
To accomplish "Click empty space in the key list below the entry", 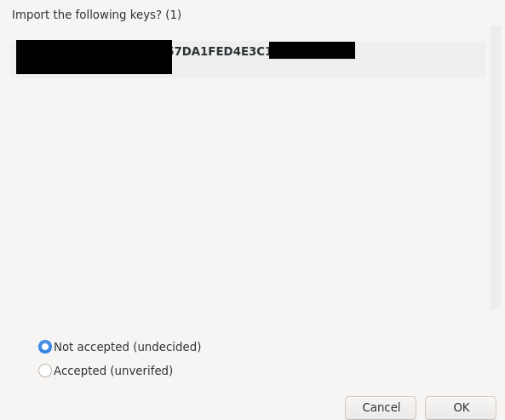I will [x=248, y=193].
